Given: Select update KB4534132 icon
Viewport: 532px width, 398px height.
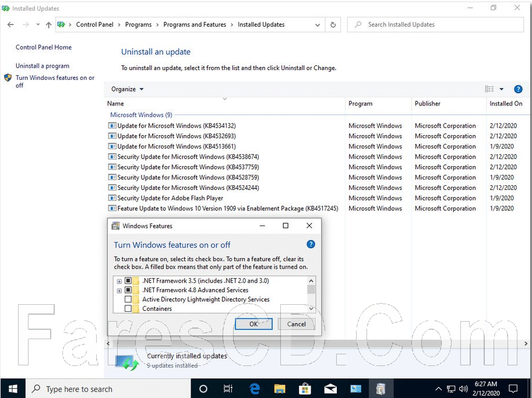Looking at the screenshot, I should (112, 125).
